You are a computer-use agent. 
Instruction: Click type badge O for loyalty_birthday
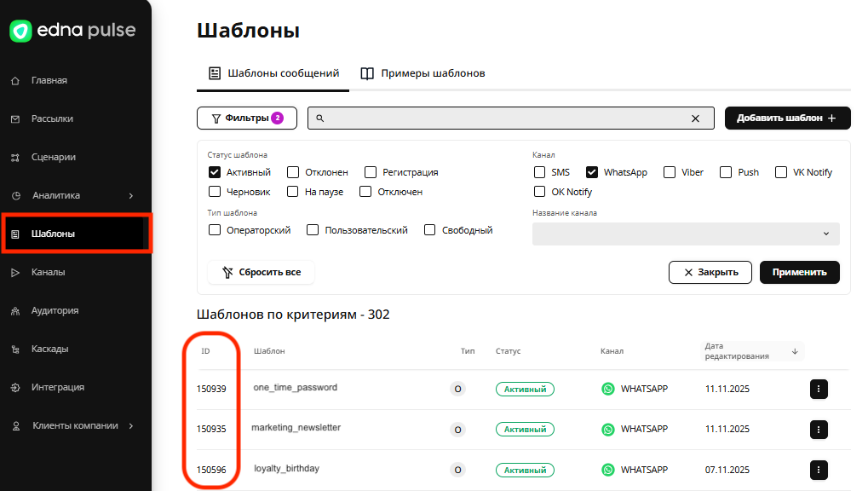pos(457,470)
